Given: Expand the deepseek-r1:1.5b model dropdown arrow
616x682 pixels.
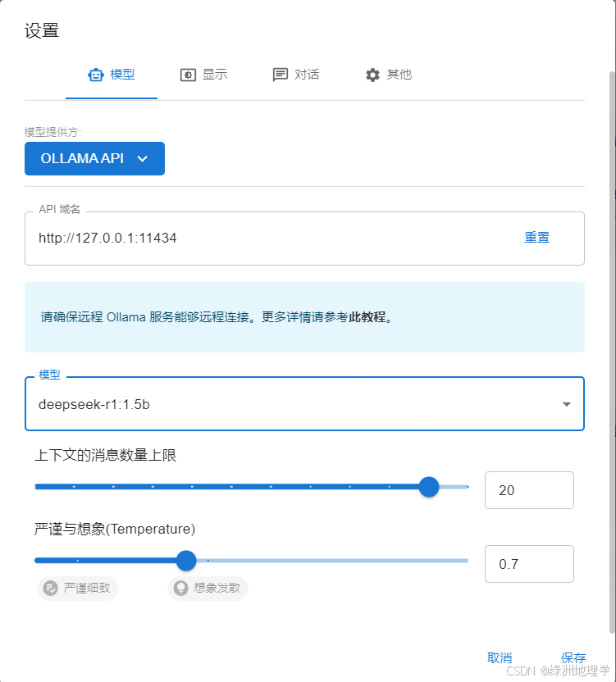Looking at the screenshot, I should [x=566, y=404].
